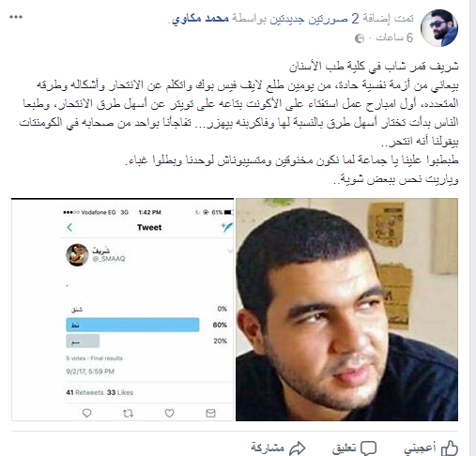Click the مشاركة share arrow icon
Screen dimensions: 476x456
pos(297,448)
